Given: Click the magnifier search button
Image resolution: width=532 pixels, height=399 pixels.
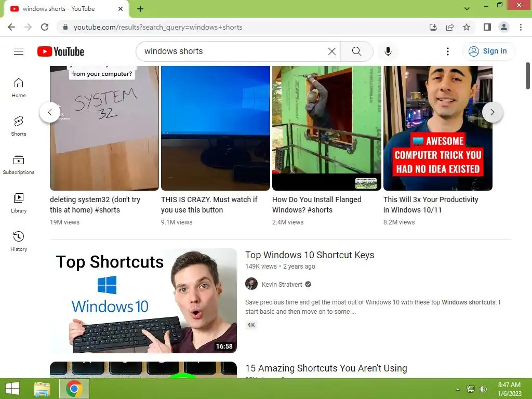Looking at the screenshot, I should 356,51.
